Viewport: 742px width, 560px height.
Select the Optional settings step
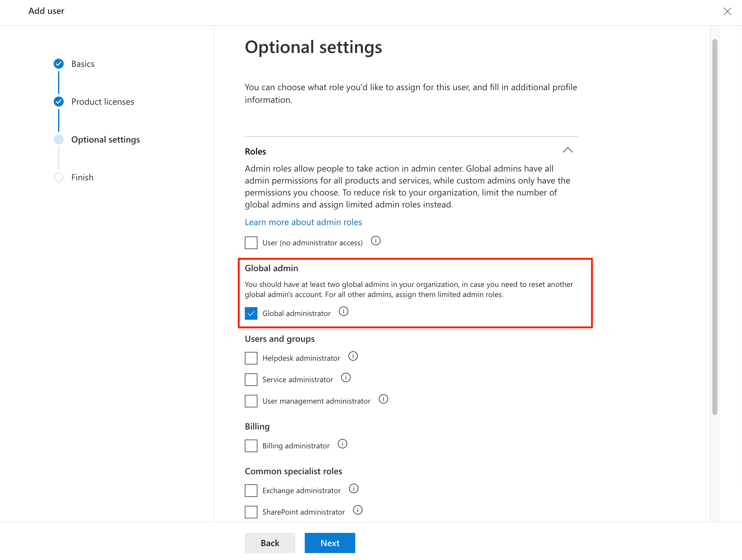105,139
